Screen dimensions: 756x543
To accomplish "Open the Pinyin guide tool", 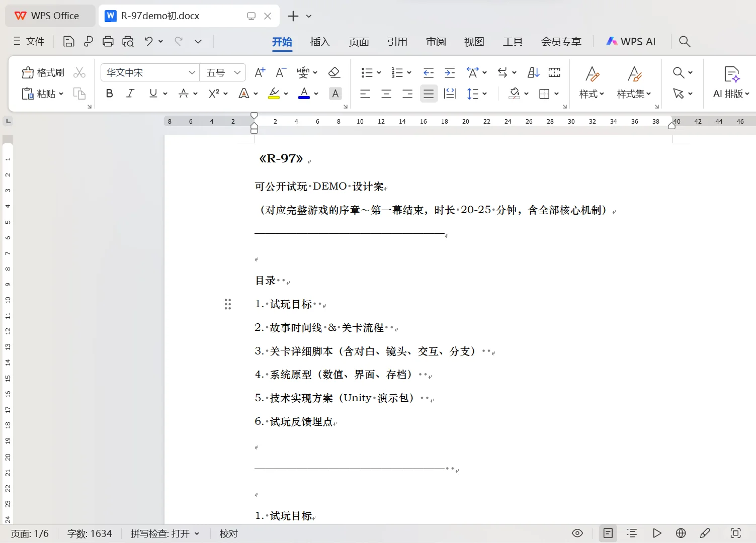I will coord(303,72).
